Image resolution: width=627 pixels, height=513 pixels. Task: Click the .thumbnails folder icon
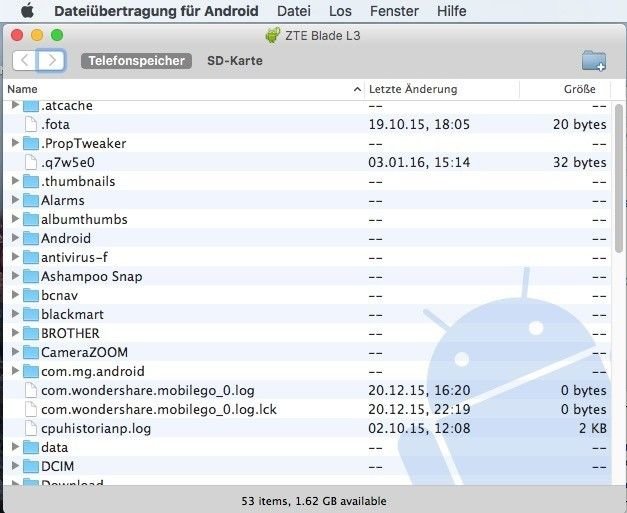tap(31, 181)
